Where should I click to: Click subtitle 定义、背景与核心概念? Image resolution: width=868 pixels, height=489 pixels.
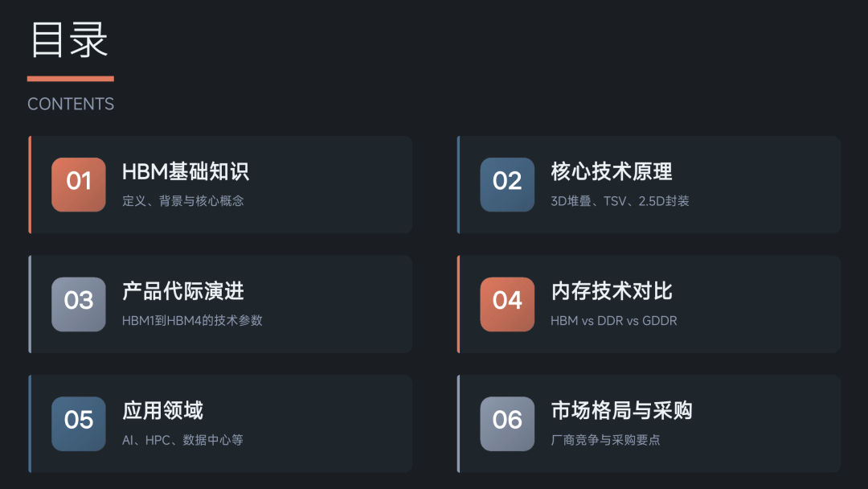183,201
